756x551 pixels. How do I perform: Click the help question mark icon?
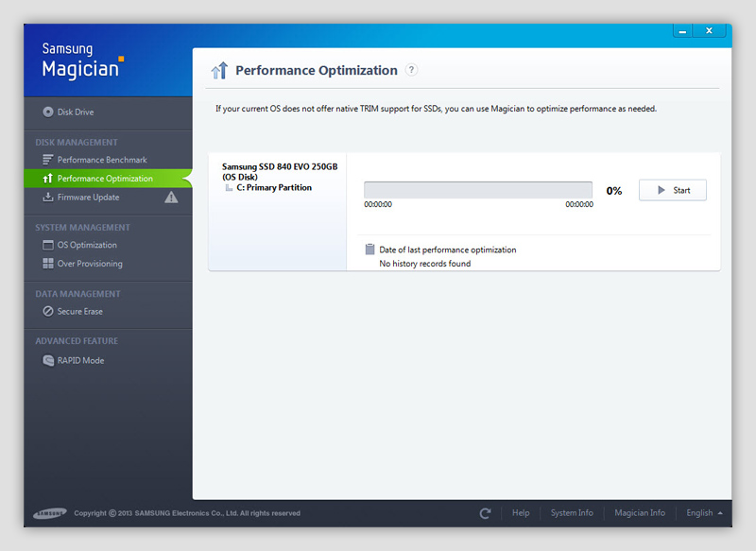411,70
